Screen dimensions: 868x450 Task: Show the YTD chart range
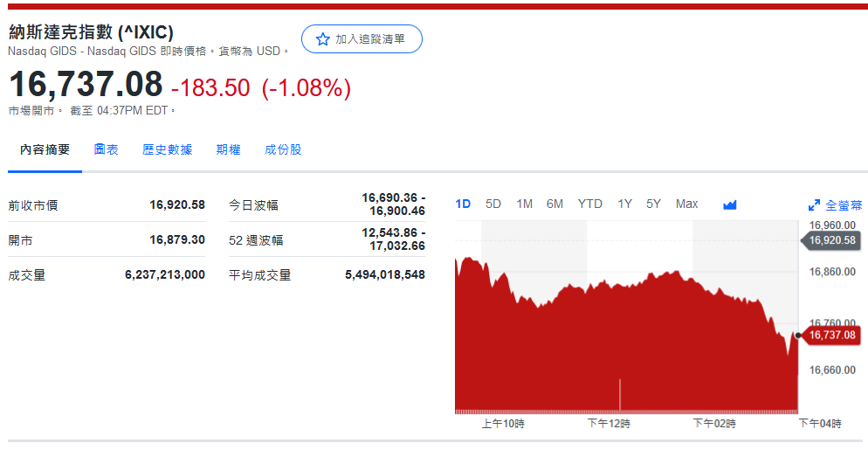click(589, 204)
